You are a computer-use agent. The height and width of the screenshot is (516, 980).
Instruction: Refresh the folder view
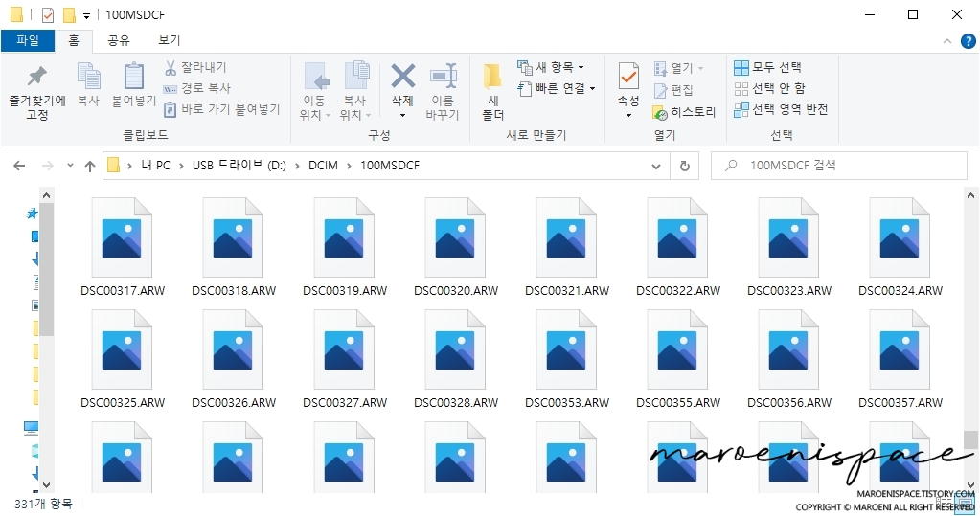pos(685,167)
